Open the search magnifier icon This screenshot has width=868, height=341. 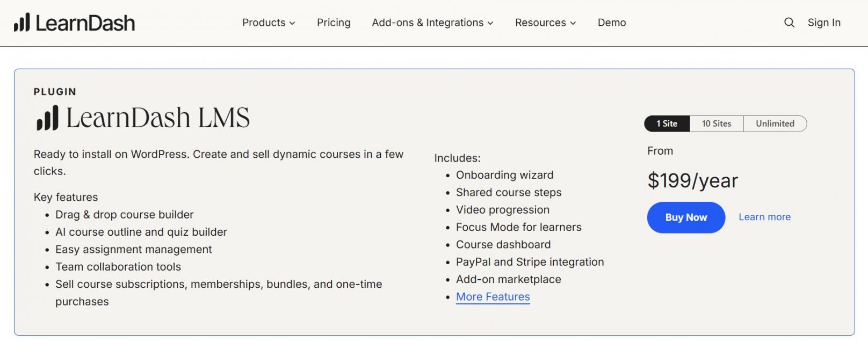(789, 23)
